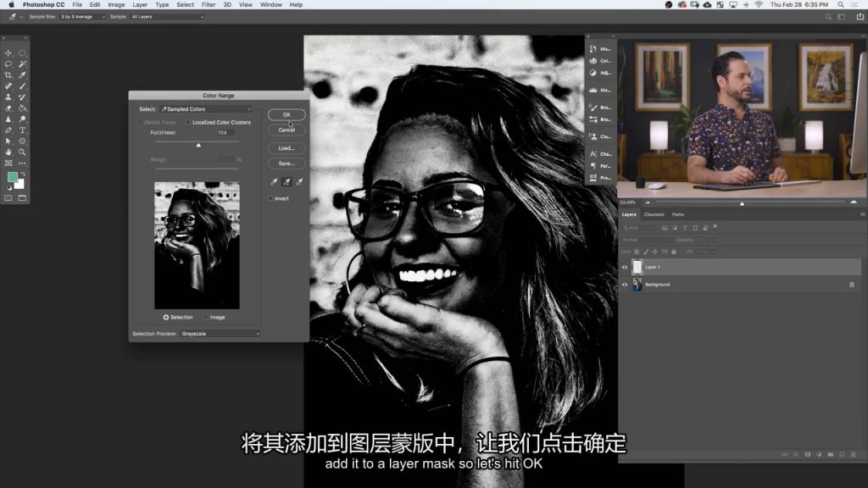Select the Move tool
The height and width of the screenshot is (488, 868).
9,53
